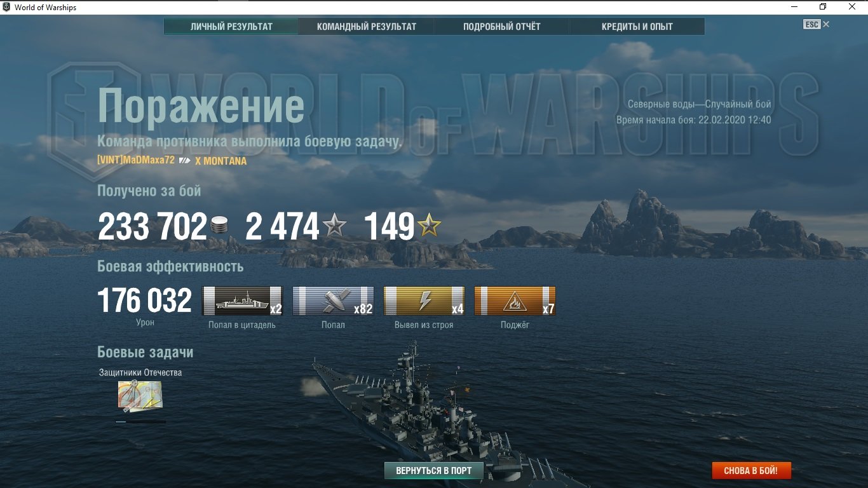Click the 'Попал в цитадель' ribbon icon

(242, 301)
